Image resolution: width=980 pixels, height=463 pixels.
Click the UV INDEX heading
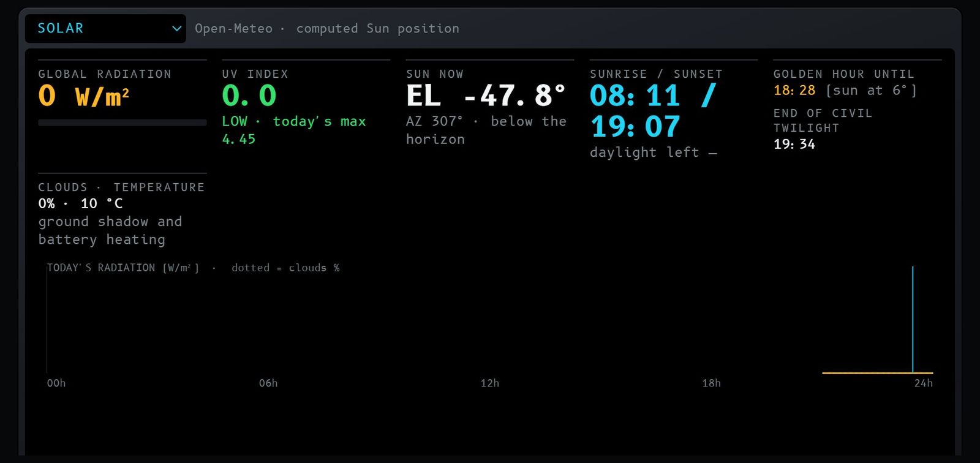click(x=255, y=74)
